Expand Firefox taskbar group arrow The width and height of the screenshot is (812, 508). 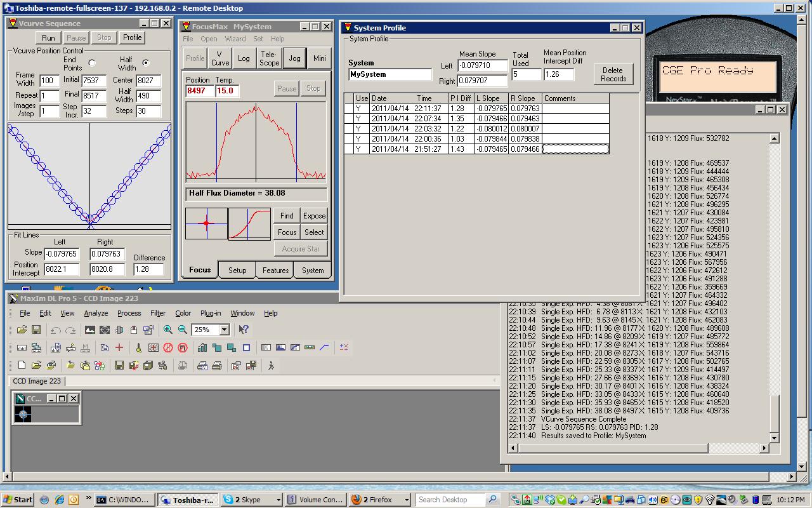click(405, 500)
